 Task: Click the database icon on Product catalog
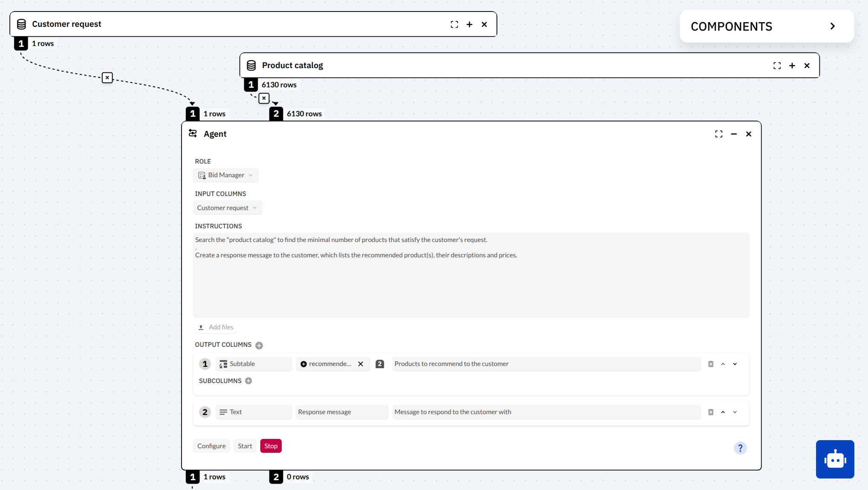[x=251, y=65]
